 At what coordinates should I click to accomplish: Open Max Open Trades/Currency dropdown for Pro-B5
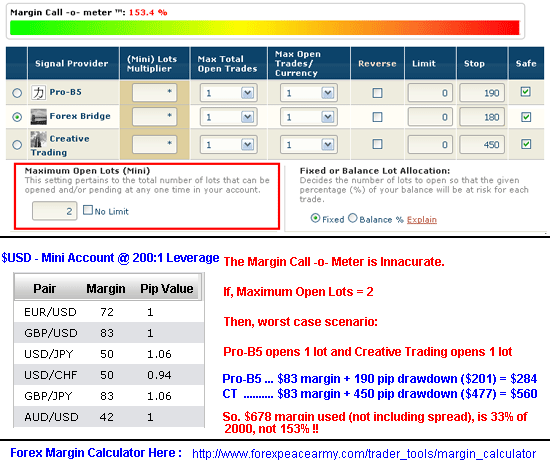click(309, 93)
